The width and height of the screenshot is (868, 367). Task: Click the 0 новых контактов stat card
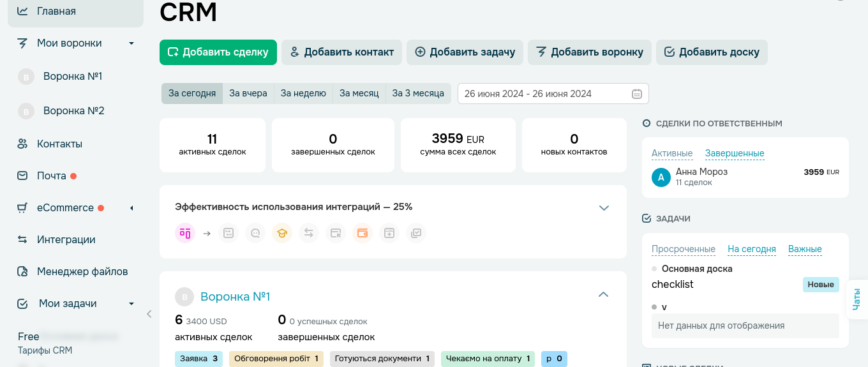tap(574, 145)
